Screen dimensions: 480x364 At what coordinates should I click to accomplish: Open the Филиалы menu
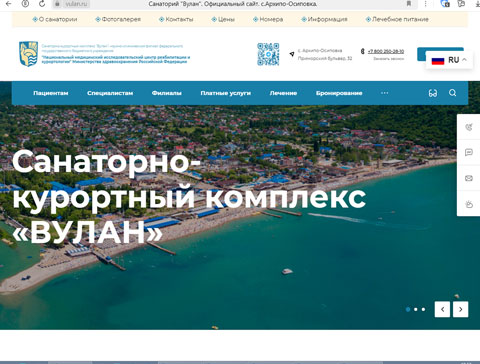click(x=167, y=93)
